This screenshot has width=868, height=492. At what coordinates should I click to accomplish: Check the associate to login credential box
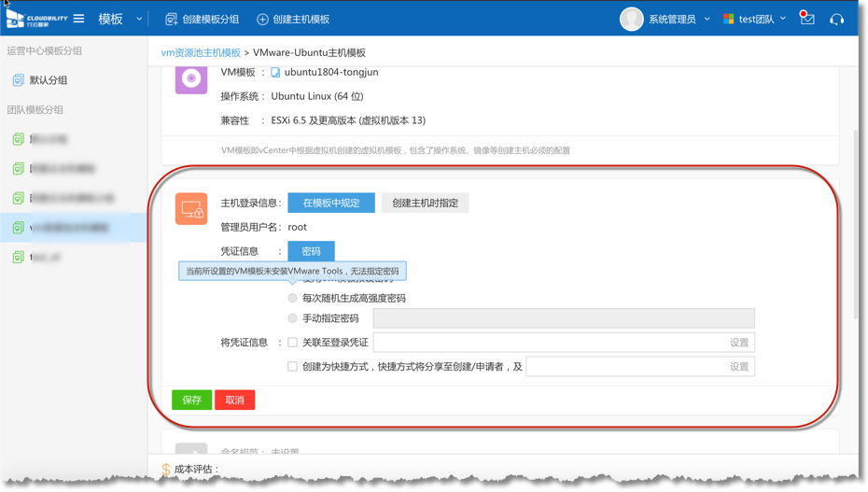coord(293,343)
